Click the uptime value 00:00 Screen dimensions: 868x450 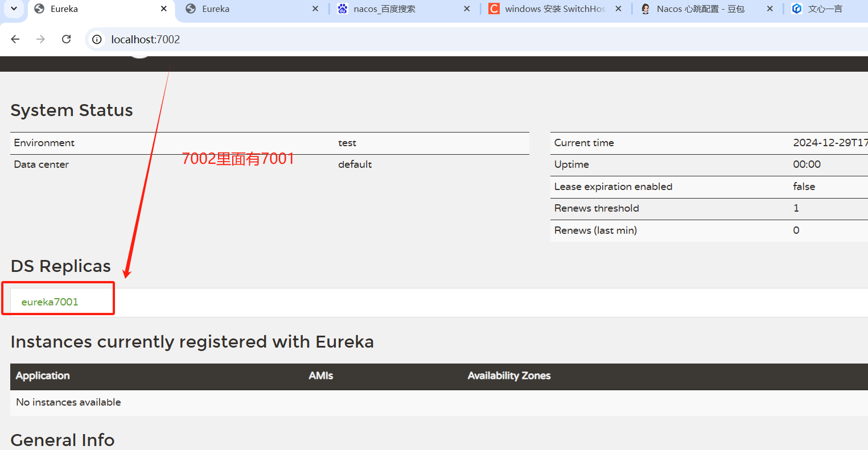point(807,164)
